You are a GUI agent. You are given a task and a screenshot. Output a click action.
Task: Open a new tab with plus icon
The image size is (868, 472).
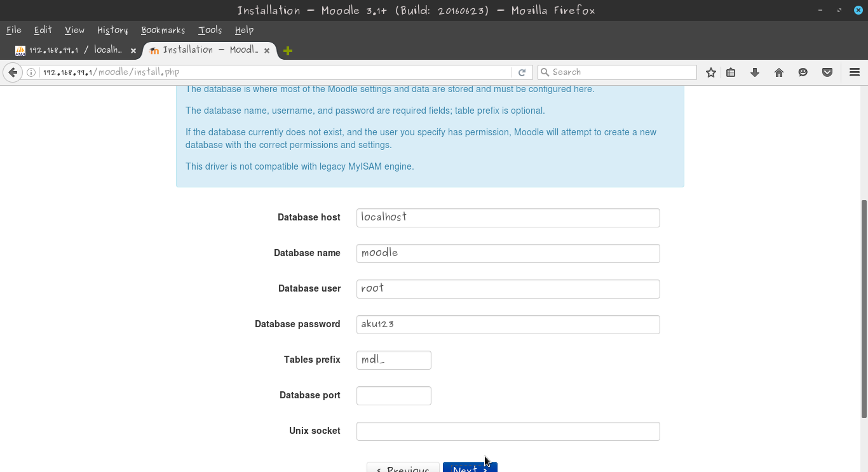[288, 51]
